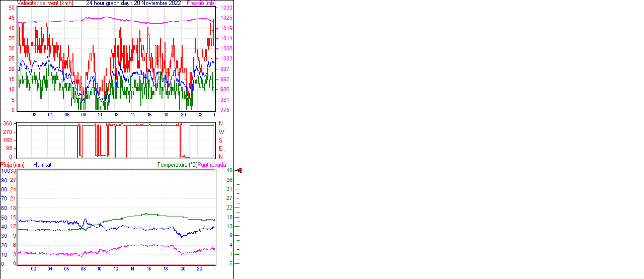Click the W compass letter on direction graph
644x279 pixels.
(x=221, y=132)
